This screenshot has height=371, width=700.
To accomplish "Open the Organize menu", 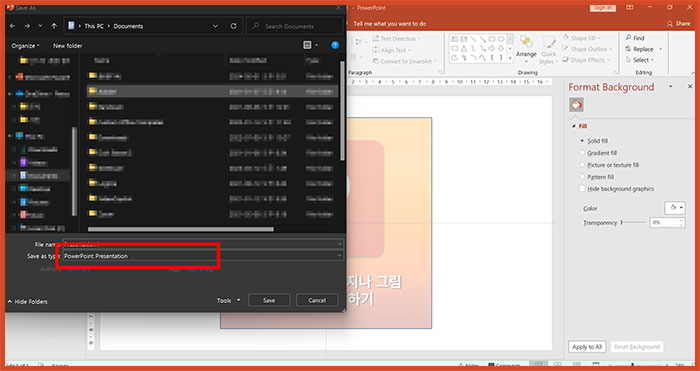I will (x=25, y=46).
